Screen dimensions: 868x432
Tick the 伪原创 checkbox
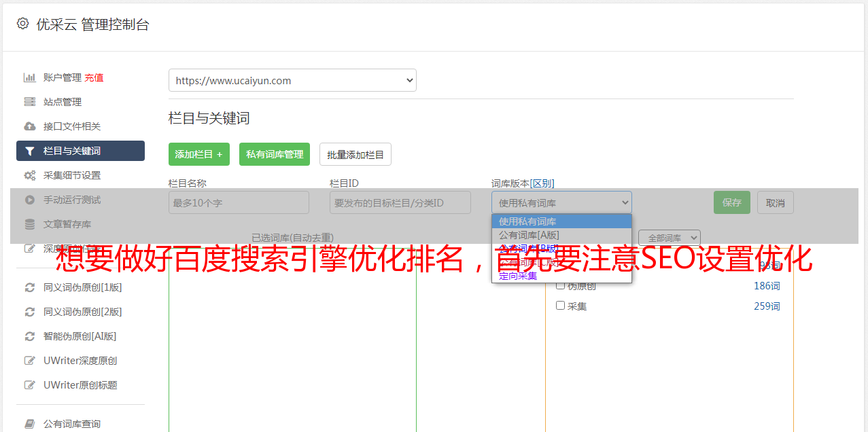point(561,285)
